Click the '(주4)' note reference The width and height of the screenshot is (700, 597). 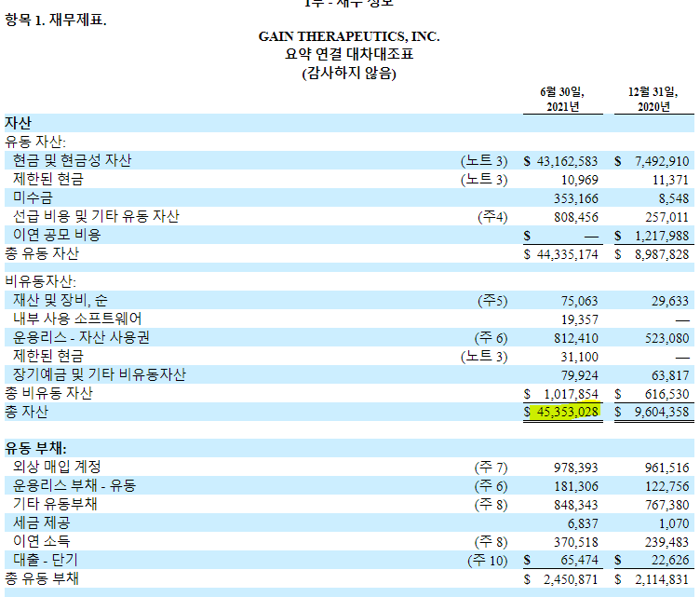[492, 217]
